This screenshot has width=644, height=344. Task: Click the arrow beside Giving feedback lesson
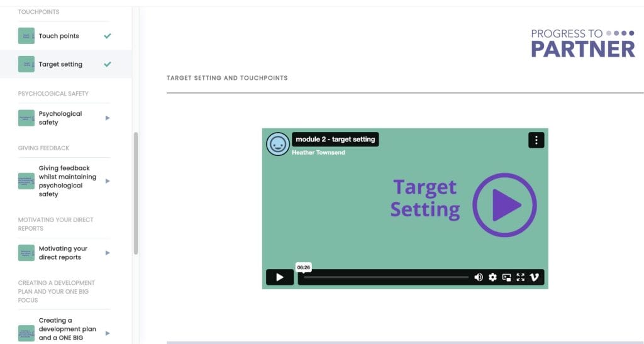coord(108,181)
